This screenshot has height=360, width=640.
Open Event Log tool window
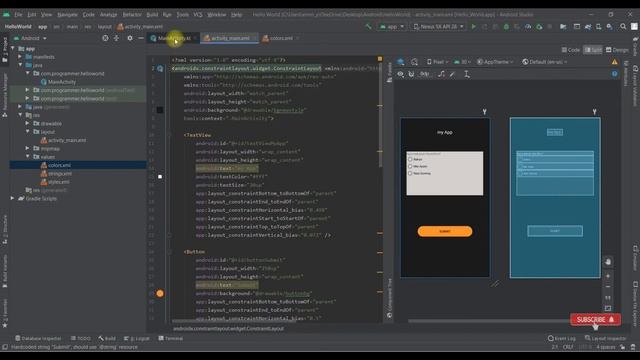[x=562, y=338]
